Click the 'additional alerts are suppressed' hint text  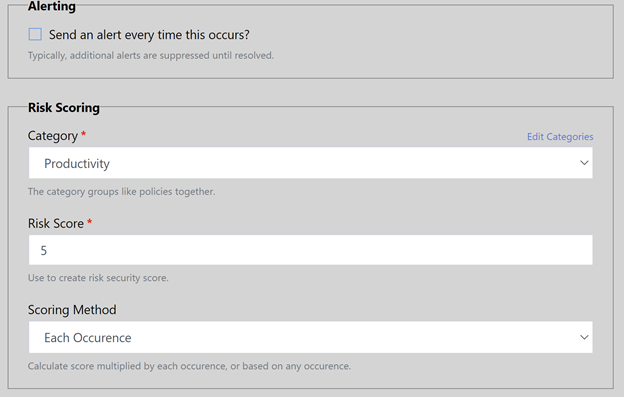pos(151,55)
